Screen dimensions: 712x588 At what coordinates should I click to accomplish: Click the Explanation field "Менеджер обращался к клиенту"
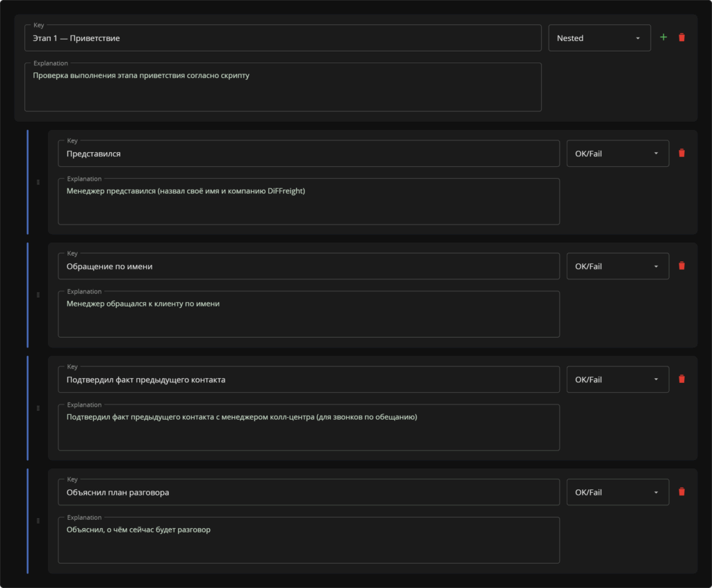click(309, 314)
